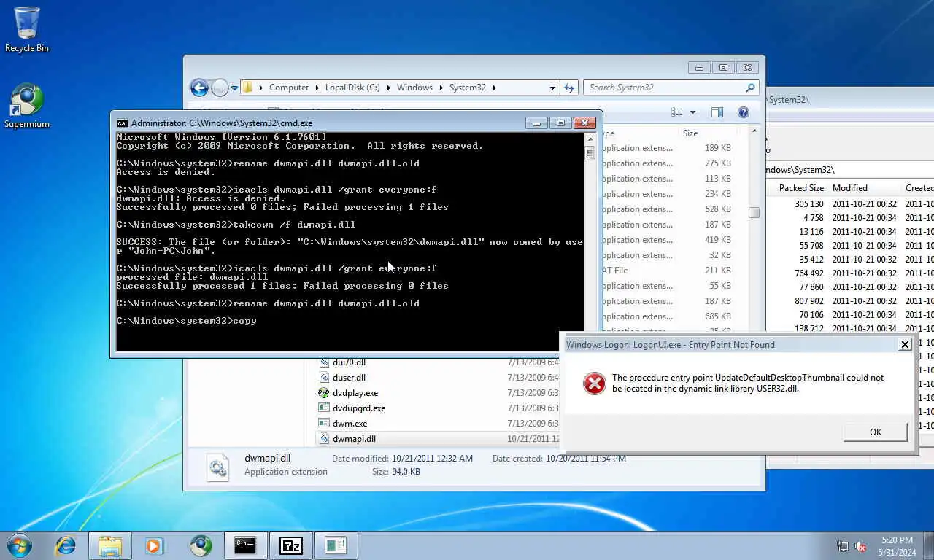934x560 pixels.
Task: Select dui70.dll in the file list
Action: 349,362
